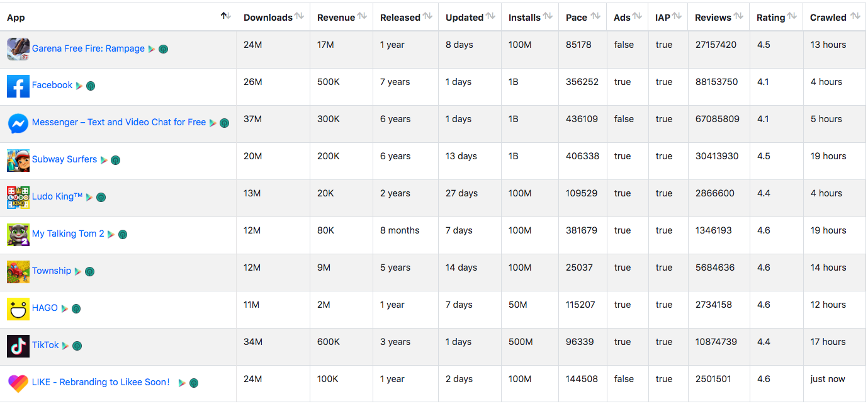The width and height of the screenshot is (868, 406).
Task: Open Google Play icon for Ludo King
Action: (89, 197)
